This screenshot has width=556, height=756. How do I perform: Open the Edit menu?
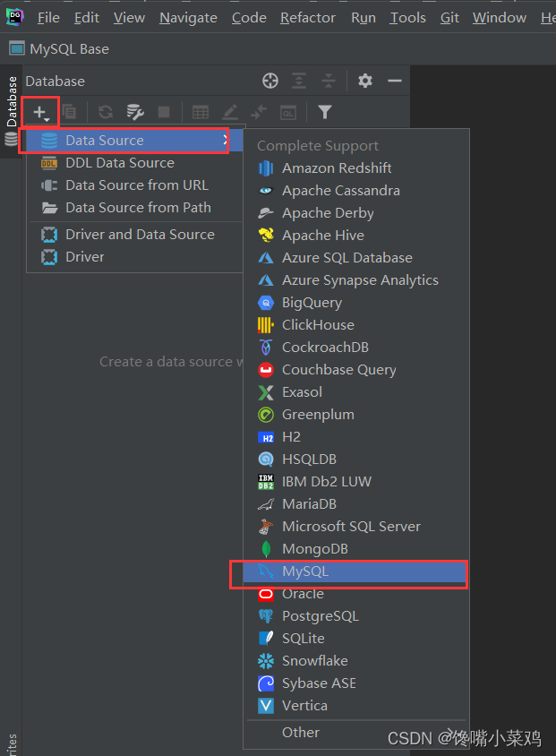(87, 18)
